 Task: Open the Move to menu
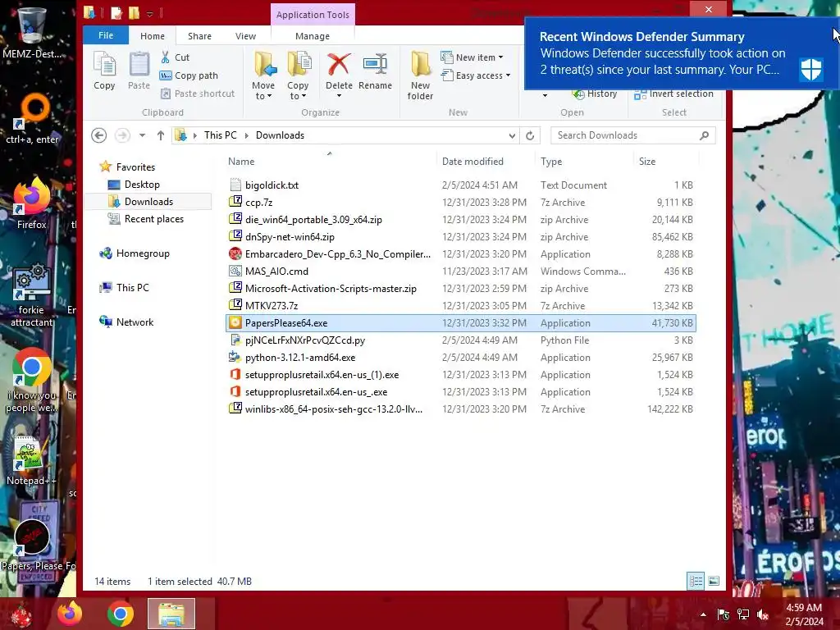pyautogui.click(x=263, y=76)
